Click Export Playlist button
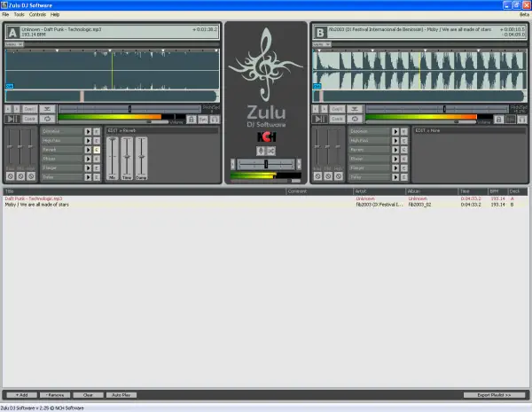Image resolution: width=532 pixels, height=412 pixels. [494, 395]
